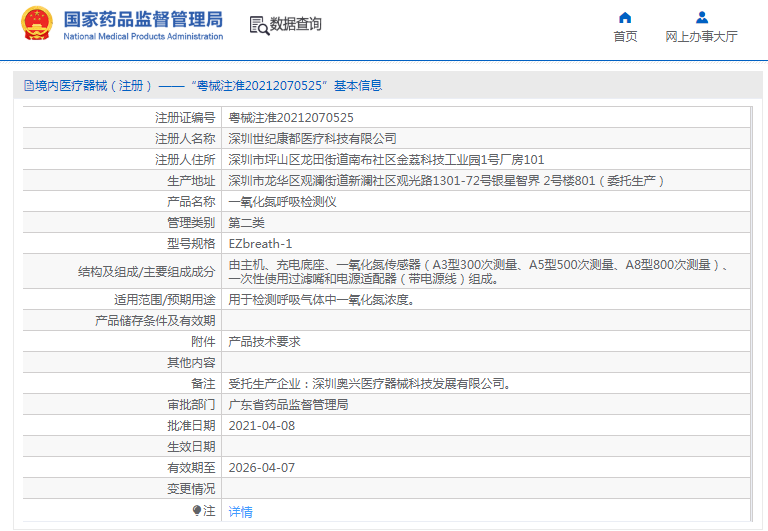This screenshot has height=531, width=768.
Task: Go to 网上办事大厅 text link
Action: point(701,37)
